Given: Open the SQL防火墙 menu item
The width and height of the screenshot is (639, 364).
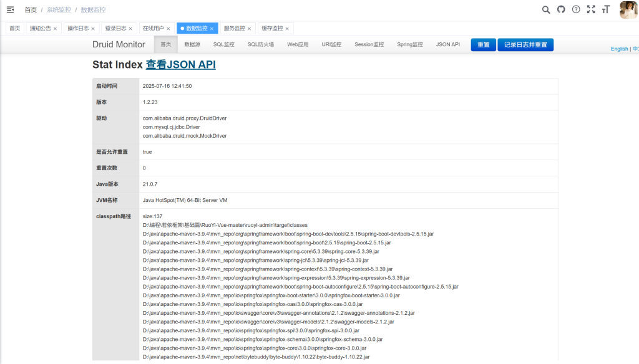Looking at the screenshot, I should pyautogui.click(x=260, y=45).
